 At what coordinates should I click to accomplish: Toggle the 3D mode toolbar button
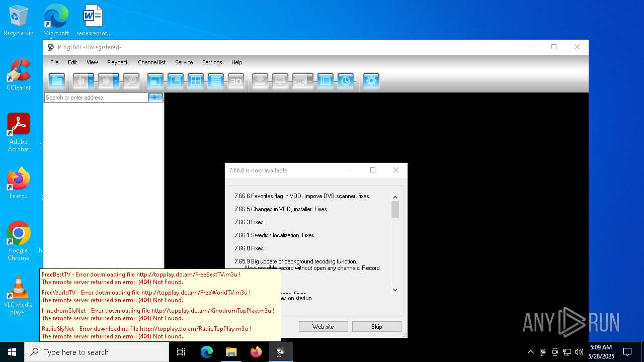pyautogui.click(x=236, y=81)
